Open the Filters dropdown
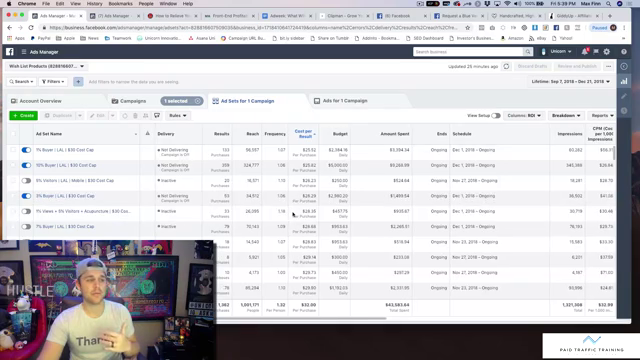640x360 pixels. tap(53, 82)
